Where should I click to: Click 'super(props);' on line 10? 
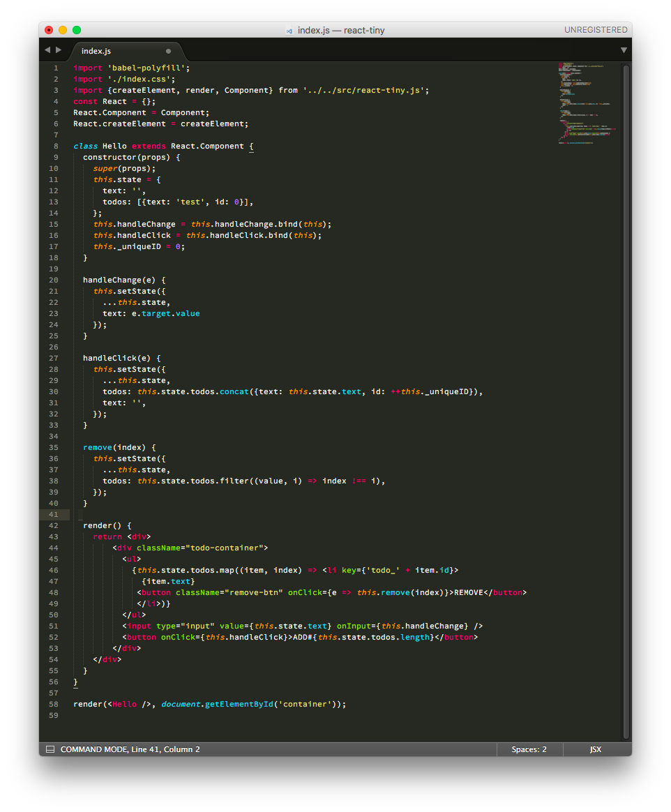click(124, 168)
